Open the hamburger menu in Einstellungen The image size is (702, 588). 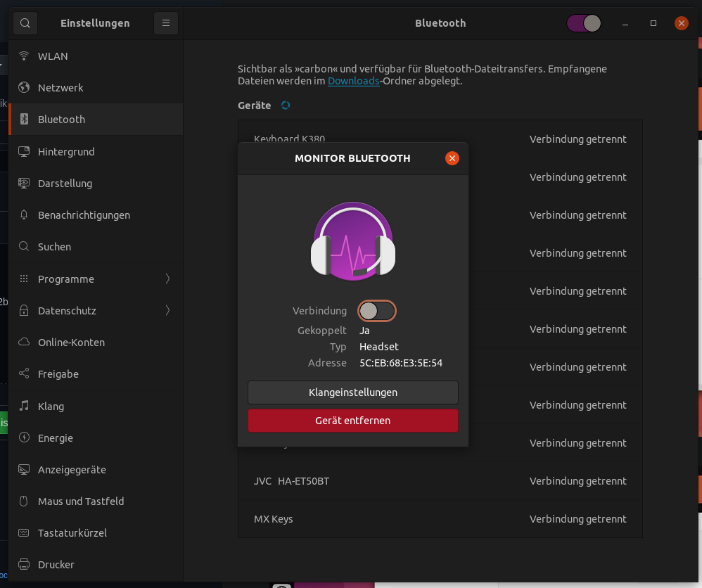[x=165, y=23]
